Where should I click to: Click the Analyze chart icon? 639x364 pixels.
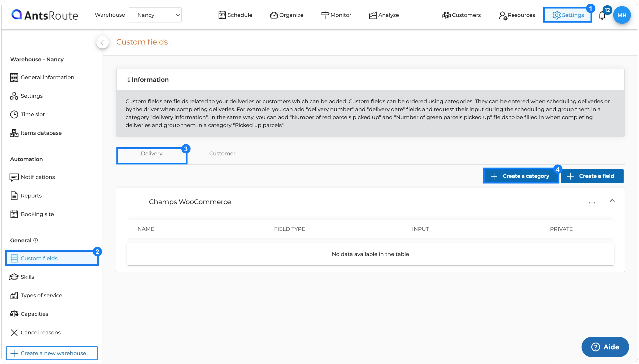373,15
